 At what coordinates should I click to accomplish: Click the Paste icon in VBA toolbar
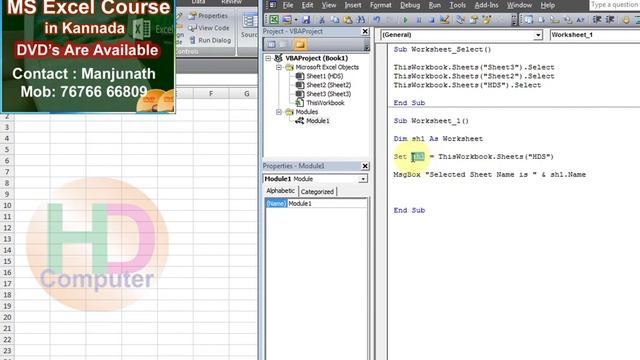[348, 20]
